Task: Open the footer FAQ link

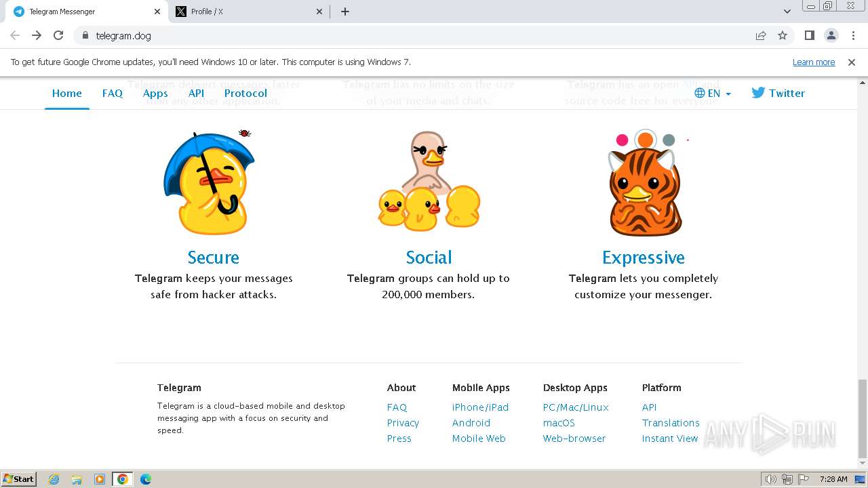Action: click(397, 407)
